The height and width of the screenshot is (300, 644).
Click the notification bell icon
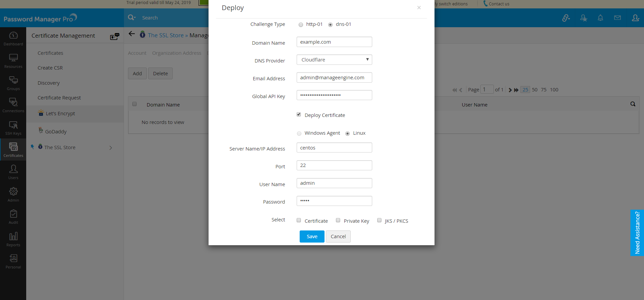coord(600,18)
